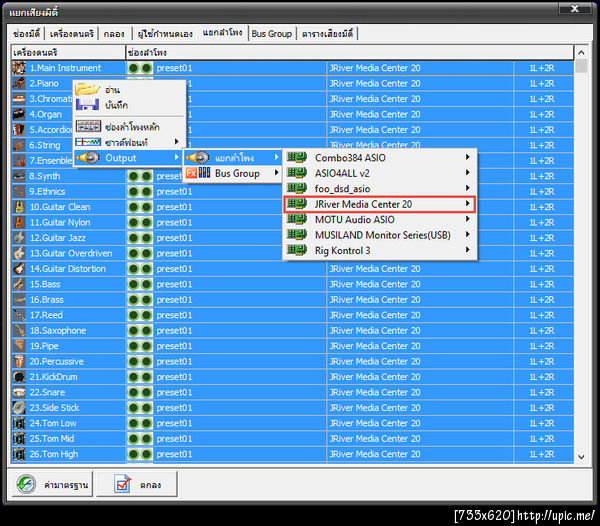
Task: Select the 12.Guitar Jazz row label
Action: pyautogui.click(x=58, y=238)
